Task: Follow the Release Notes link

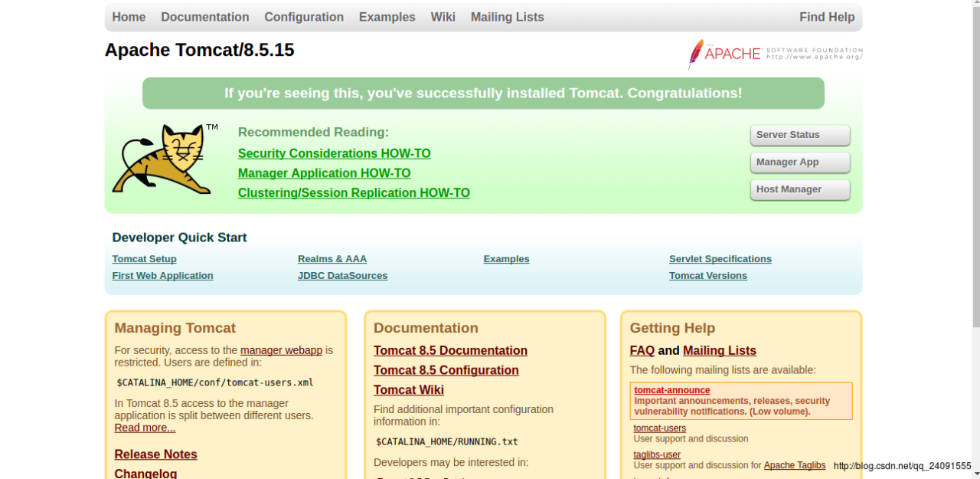Action: pyautogui.click(x=155, y=454)
